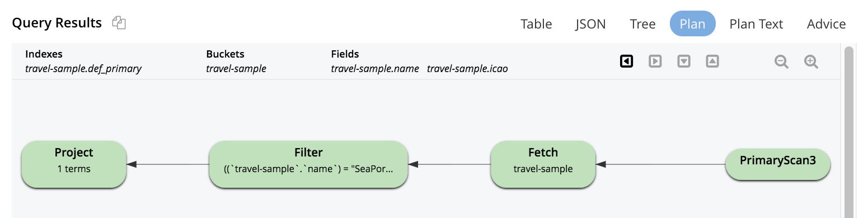
Task: Set plan orientation to left arrow
Action: 627,61
